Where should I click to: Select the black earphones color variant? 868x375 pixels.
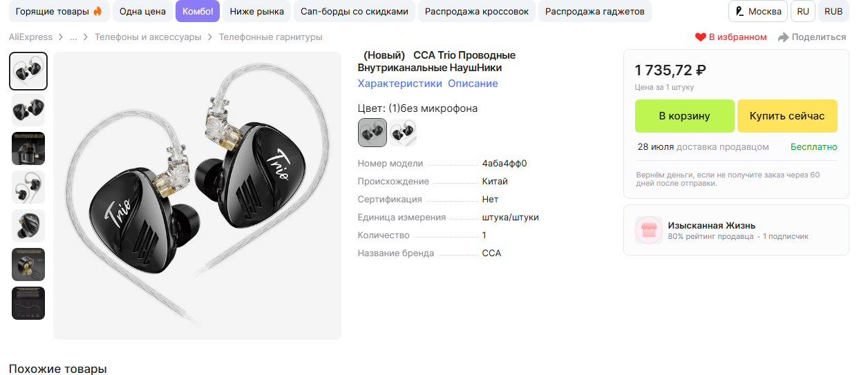pyautogui.click(x=372, y=133)
